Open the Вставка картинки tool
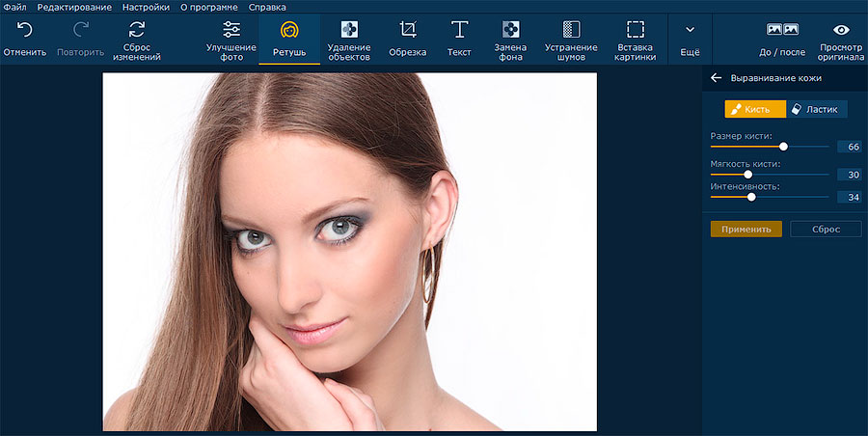868x436 pixels. tap(635, 40)
